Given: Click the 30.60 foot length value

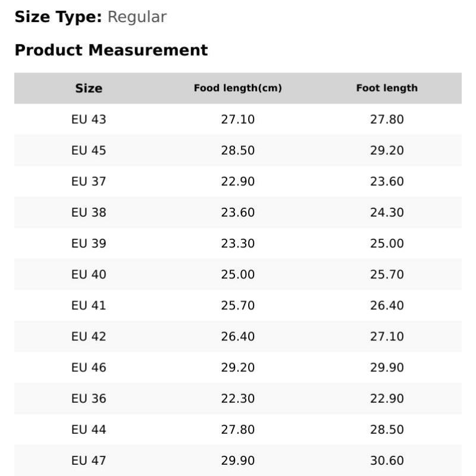Looking at the screenshot, I should click(x=387, y=461).
